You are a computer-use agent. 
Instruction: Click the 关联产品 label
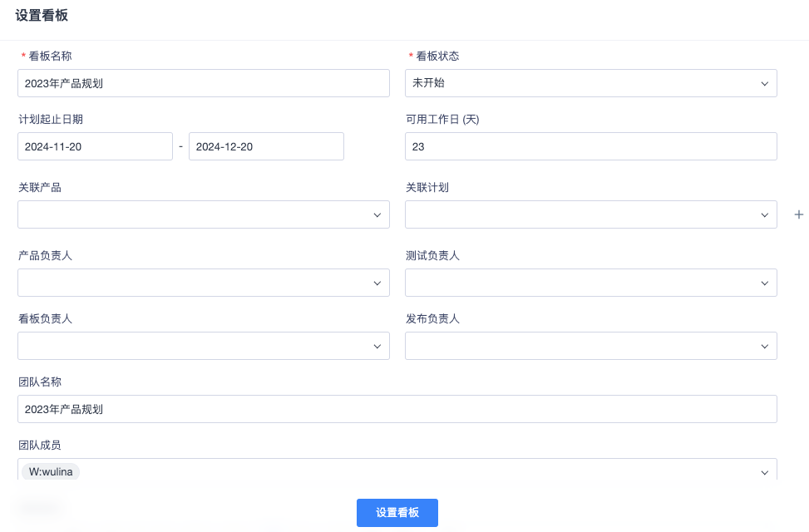point(40,187)
